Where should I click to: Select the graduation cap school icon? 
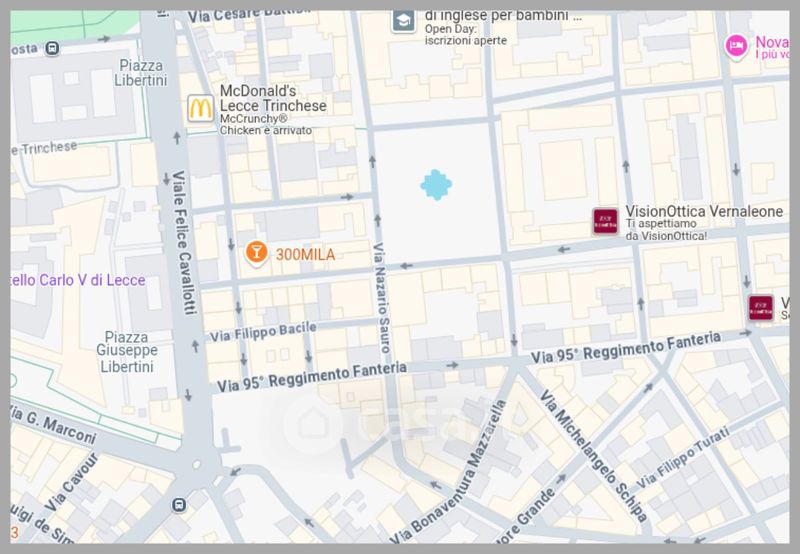point(404,21)
